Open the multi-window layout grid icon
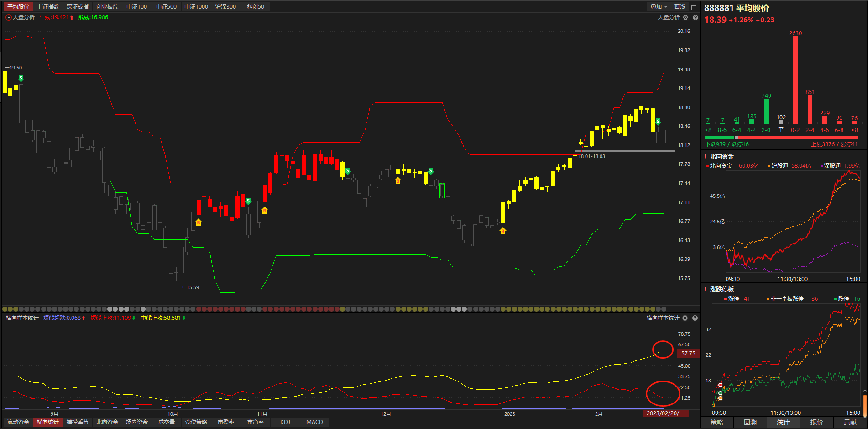This screenshot has height=429, width=868. click(x=694, y=7)
